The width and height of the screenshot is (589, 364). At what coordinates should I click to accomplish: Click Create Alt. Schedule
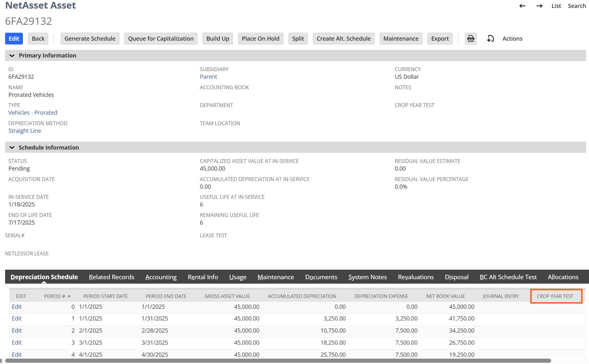click(344, 39)
